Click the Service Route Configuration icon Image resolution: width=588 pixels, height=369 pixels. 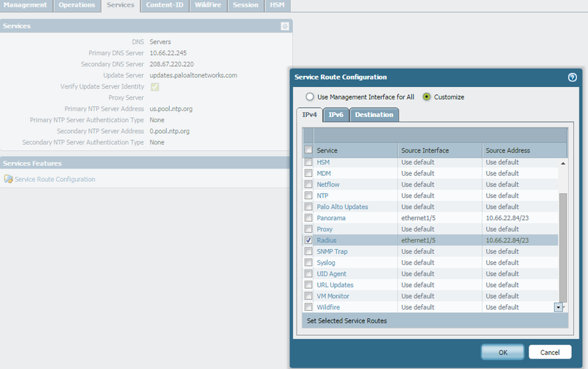tap(8, 179)
